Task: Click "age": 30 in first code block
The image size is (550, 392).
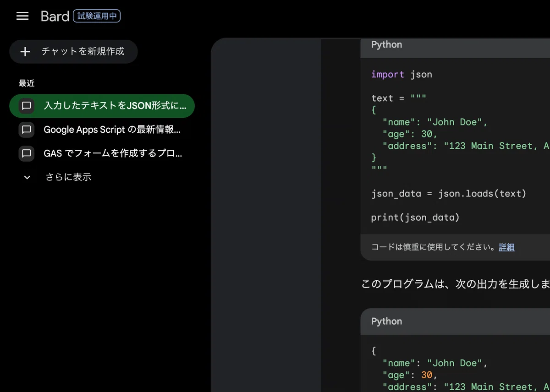Action: tap(410, 134)
